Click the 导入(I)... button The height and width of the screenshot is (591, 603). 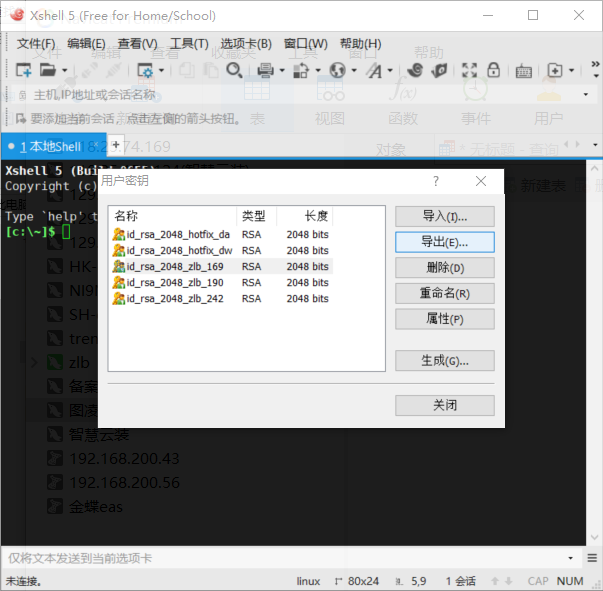point(444,216)
